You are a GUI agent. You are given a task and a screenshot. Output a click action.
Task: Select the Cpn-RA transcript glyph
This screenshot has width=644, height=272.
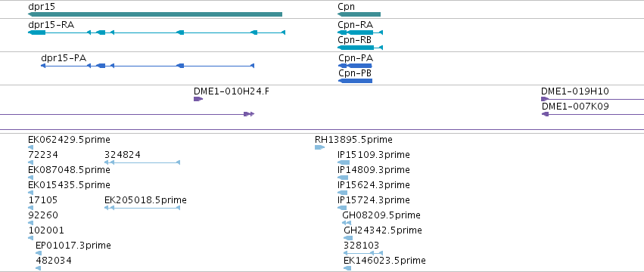click(x=360, y=32)
